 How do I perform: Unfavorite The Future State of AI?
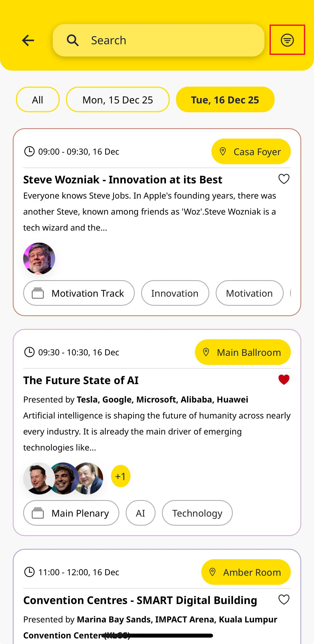284,380
